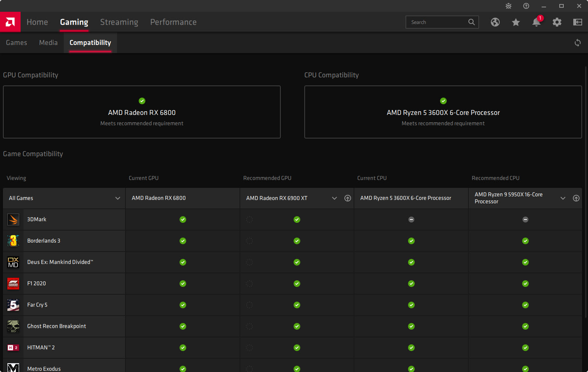
Task: Click the 3DMark game thumbnail
Action: click(13, 220)
